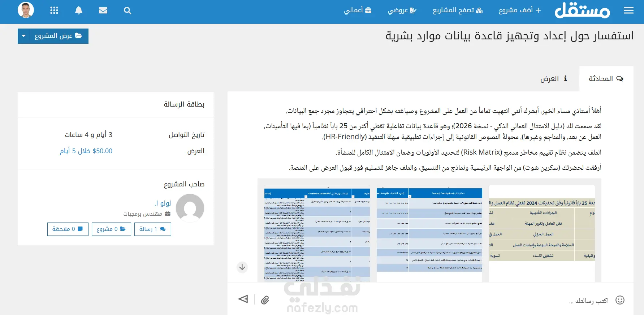
Task: Expand the عرض المشروع dropdown arrow
Action: click(23, 36)
